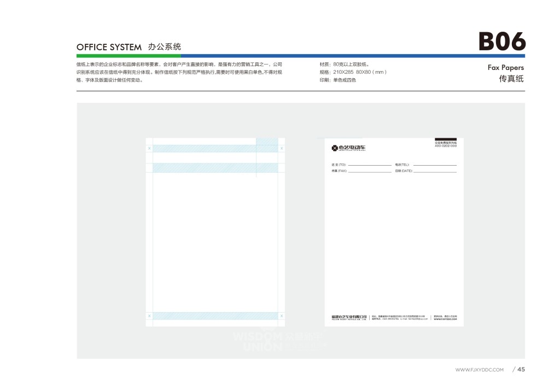Click the finished fax paper sample page
This screenshot has height=392, width=560.
(x=394, y=232)
